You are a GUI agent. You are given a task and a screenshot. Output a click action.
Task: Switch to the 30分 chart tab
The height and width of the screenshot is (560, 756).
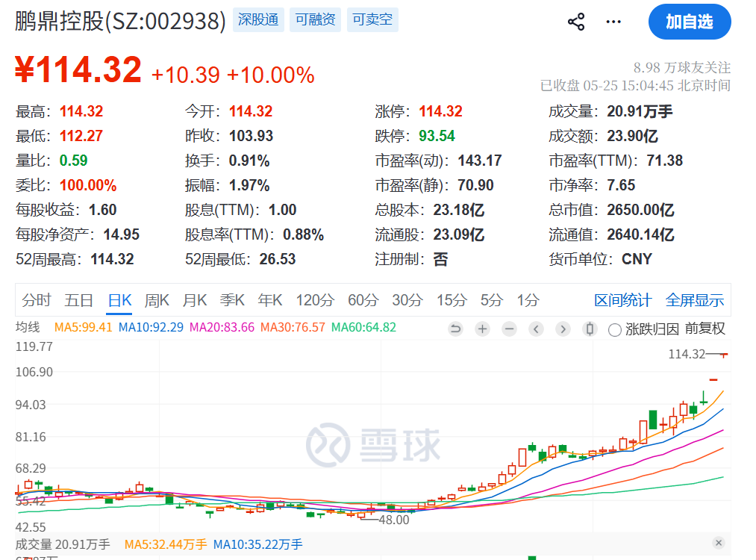pyautogui.click(x=407, y=300)
